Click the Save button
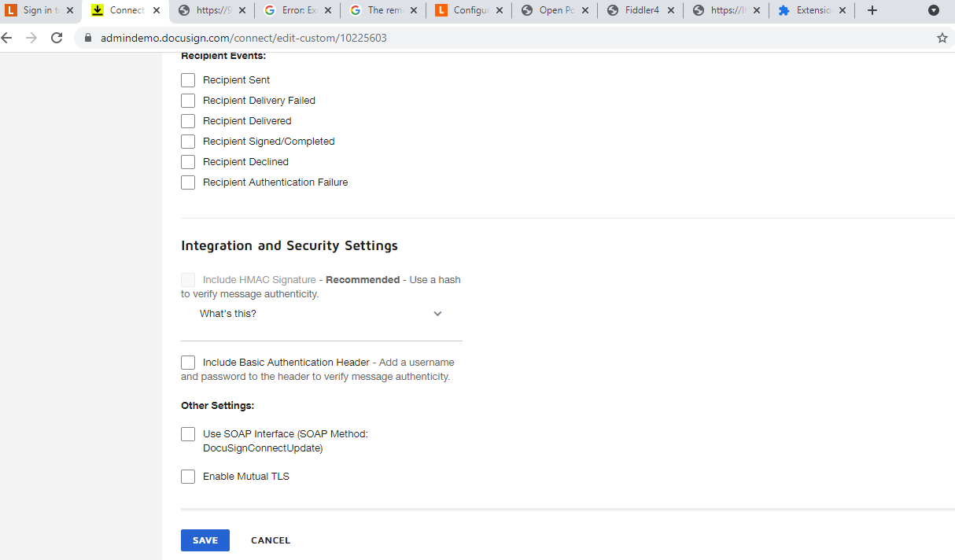The image size is (955, 560). tap(205, 540)
